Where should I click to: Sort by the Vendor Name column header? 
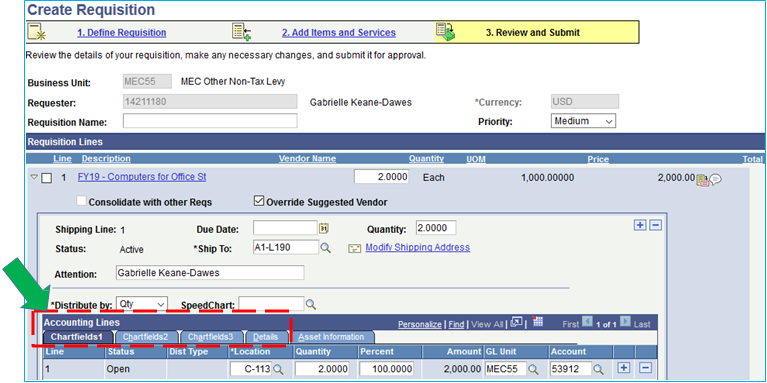pos(307,158)
